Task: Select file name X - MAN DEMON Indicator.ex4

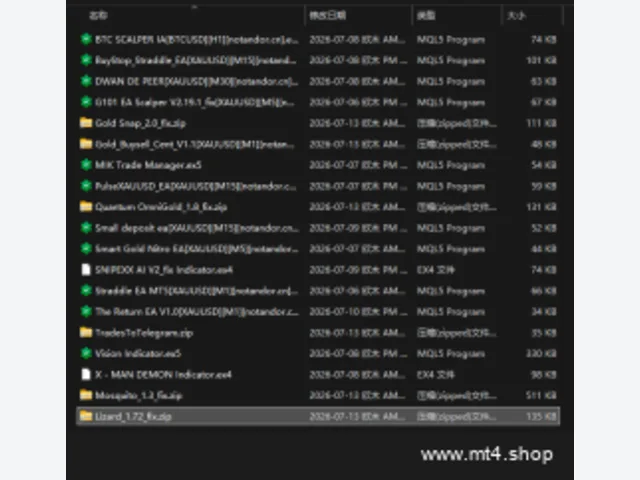Action: (163, 375)
